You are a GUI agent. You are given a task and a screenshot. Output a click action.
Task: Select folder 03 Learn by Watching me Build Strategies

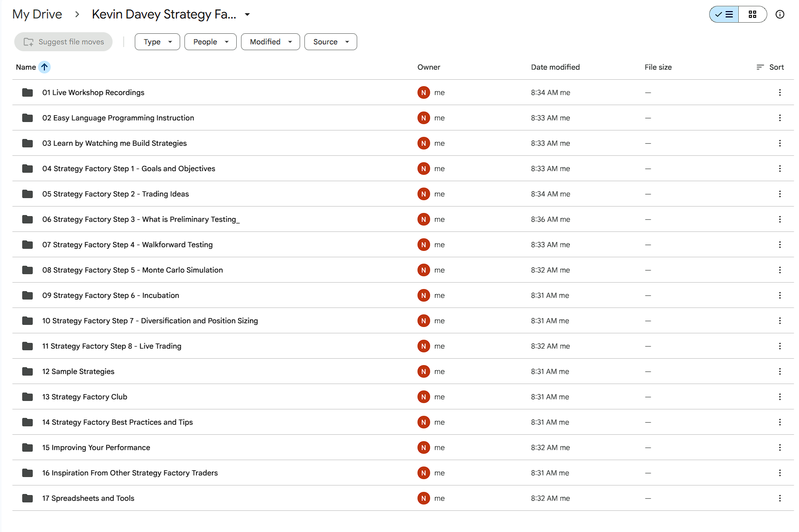(403, 143)
